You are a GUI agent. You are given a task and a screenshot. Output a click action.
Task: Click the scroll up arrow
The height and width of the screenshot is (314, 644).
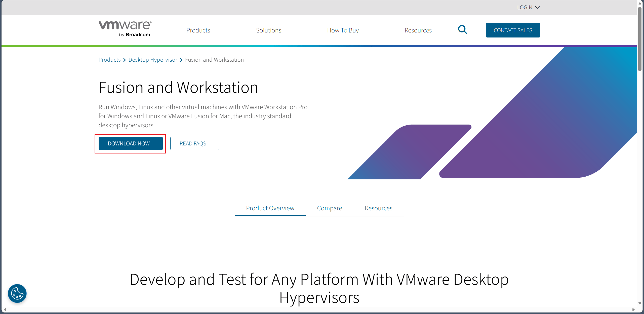pyautogui.click(x=640, y=3)
